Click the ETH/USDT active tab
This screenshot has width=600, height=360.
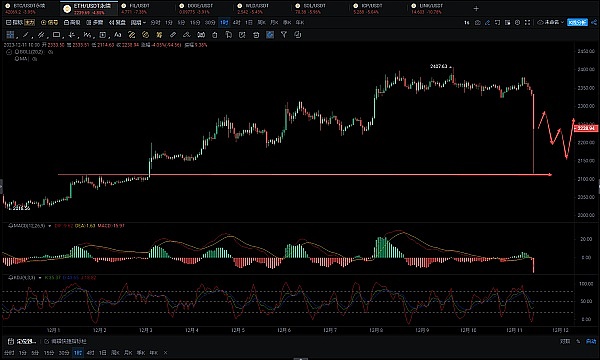(89, 8)
